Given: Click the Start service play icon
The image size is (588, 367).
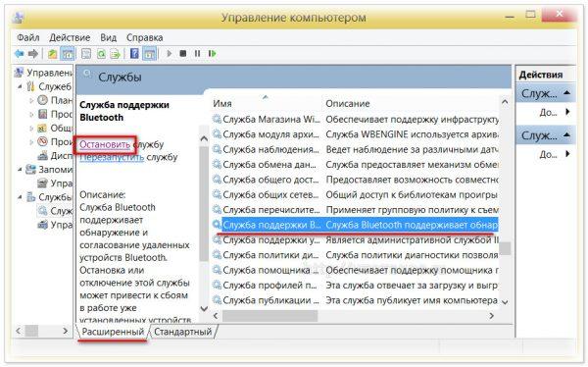Looking at the screenshot, I should [170, 54].
